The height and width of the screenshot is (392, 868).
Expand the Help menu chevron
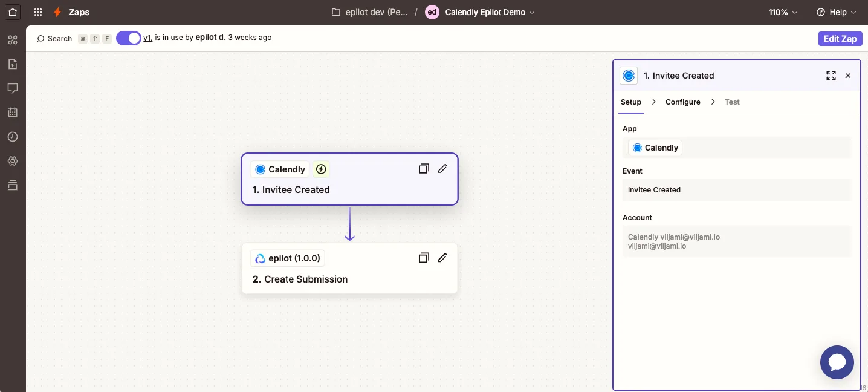853,12
